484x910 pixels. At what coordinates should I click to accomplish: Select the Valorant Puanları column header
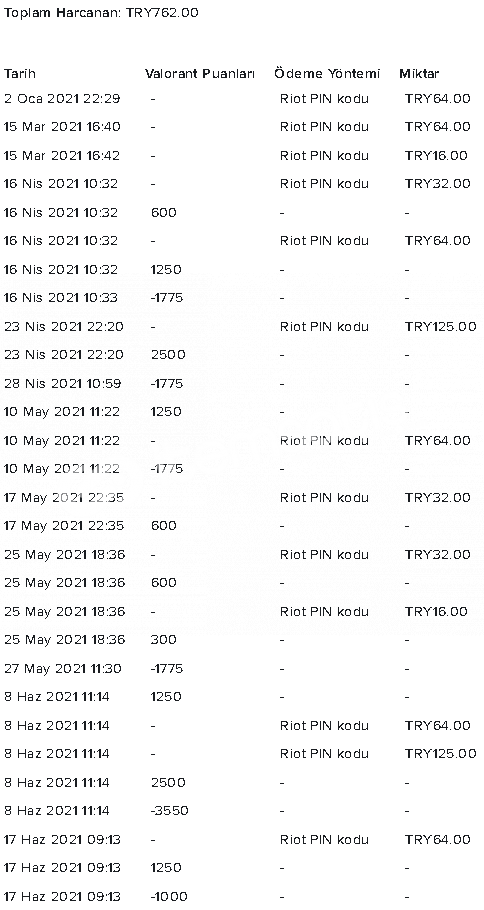[200, 74]
